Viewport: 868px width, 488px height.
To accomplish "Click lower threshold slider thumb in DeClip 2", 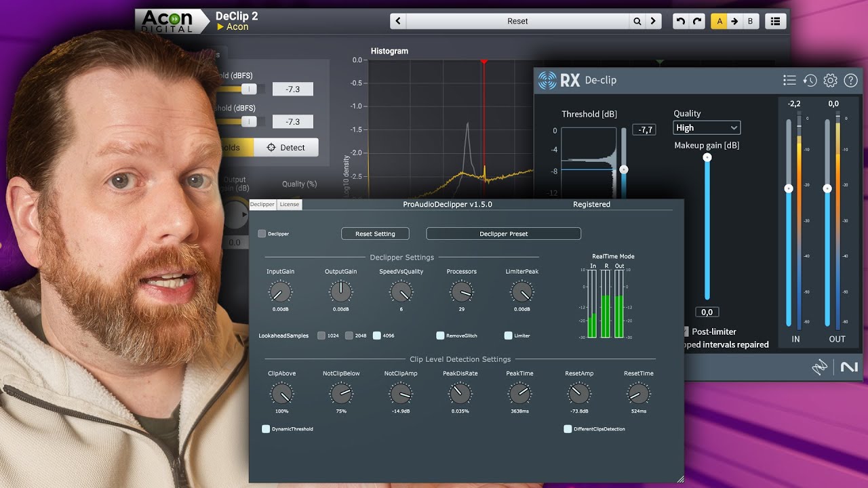I will click(250, 121).
